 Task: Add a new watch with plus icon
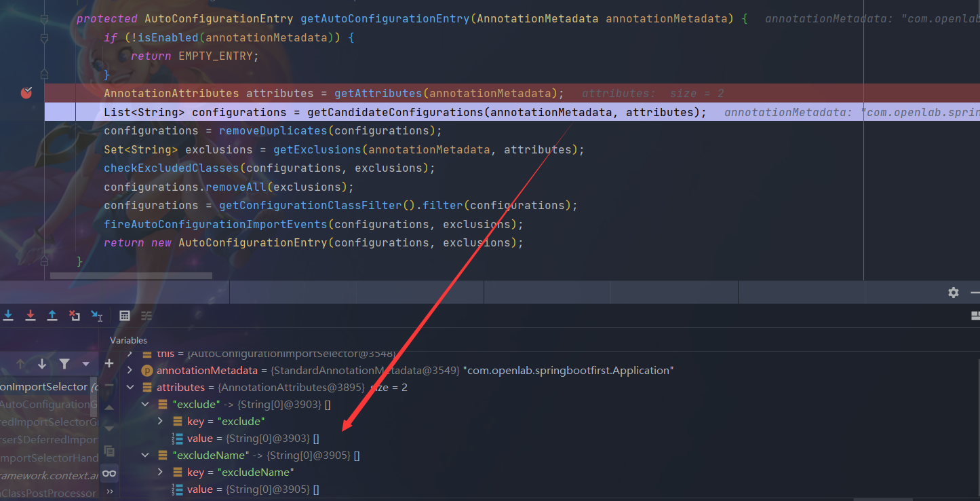coord(109,364)
